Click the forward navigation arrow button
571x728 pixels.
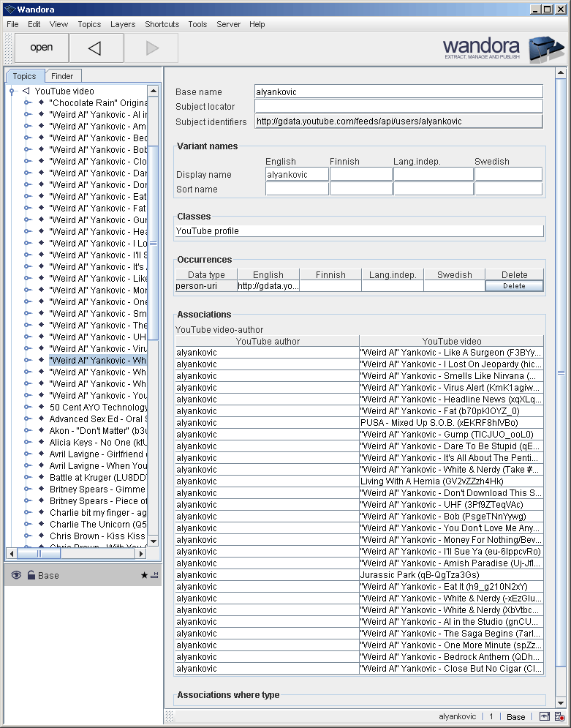click(x=151, y=48)
